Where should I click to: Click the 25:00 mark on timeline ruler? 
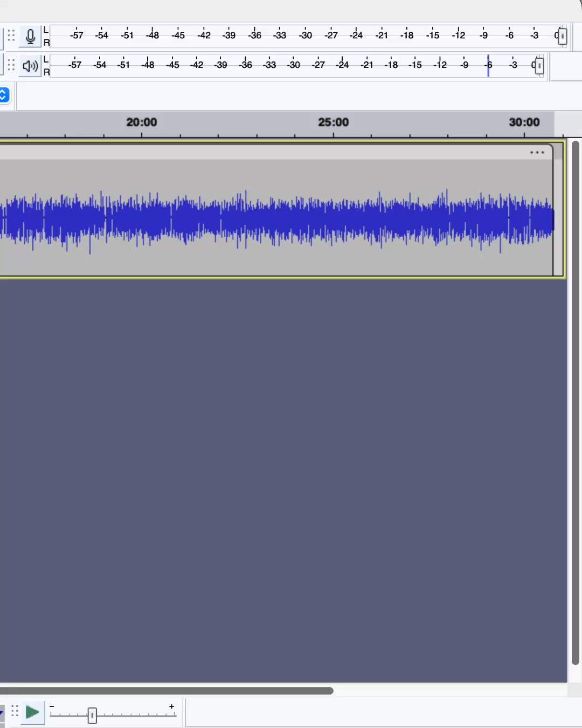coord(334,122)
